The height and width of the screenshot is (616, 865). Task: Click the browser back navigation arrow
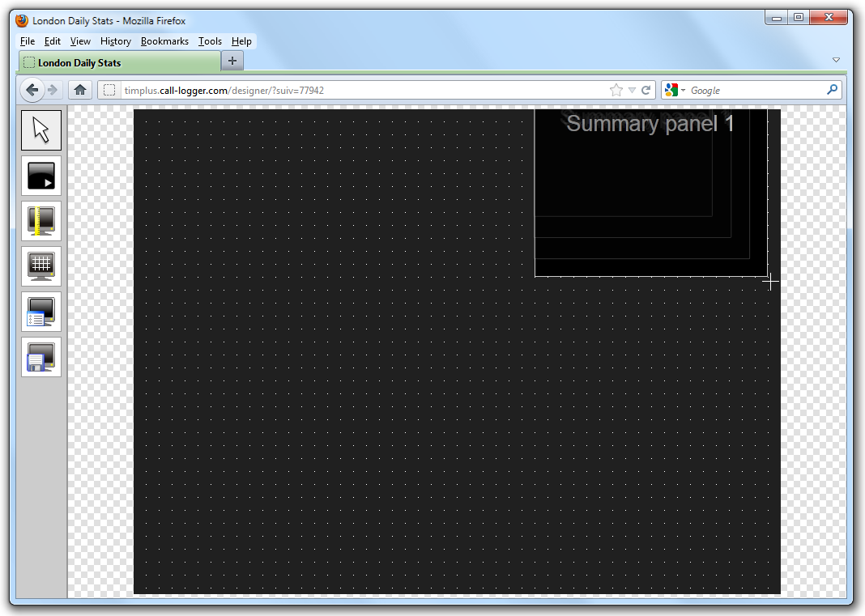point(31,90)
